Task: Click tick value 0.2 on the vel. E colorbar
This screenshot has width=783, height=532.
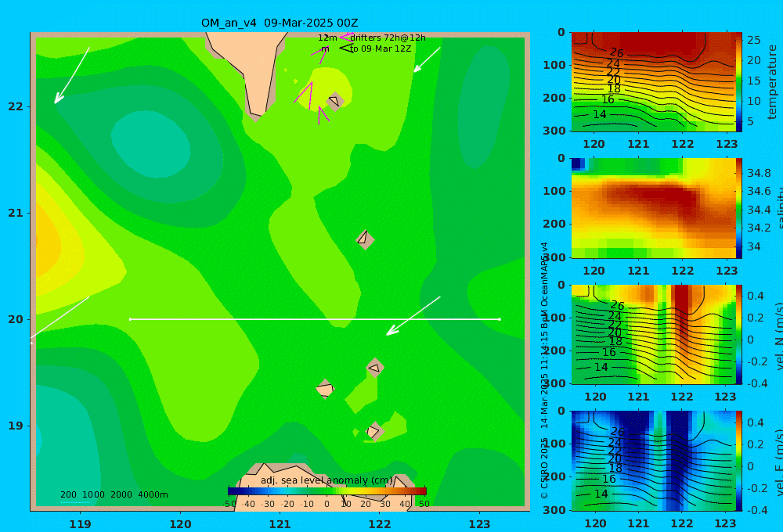Action: (x=756, y=444)
